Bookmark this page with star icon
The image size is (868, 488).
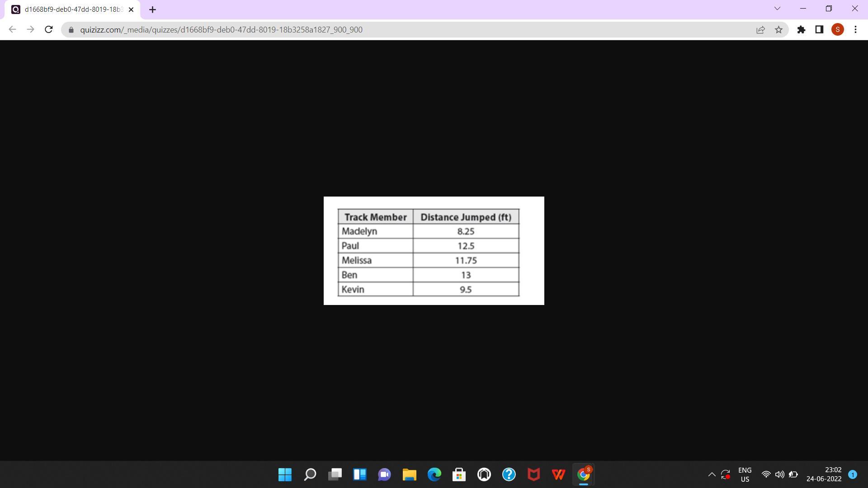(778, 30)
